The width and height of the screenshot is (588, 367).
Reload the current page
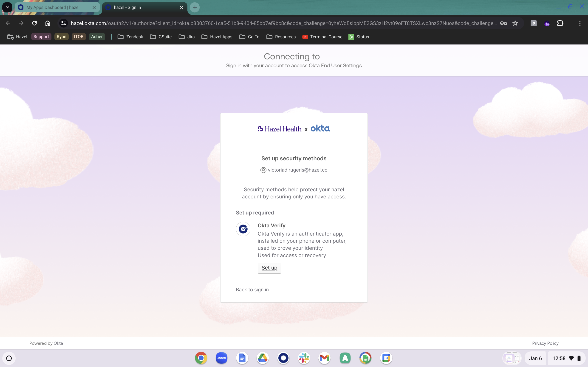(x=34, y=23)
